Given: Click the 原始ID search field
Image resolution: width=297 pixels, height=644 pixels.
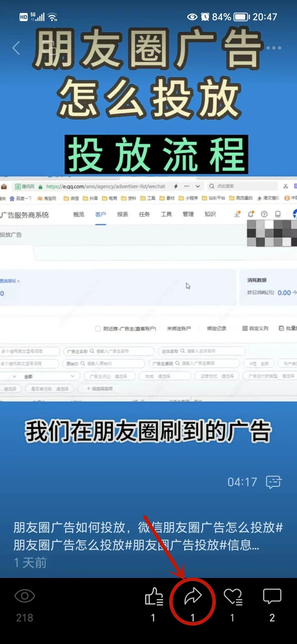Looking at the screenshot, I should 104,364.
